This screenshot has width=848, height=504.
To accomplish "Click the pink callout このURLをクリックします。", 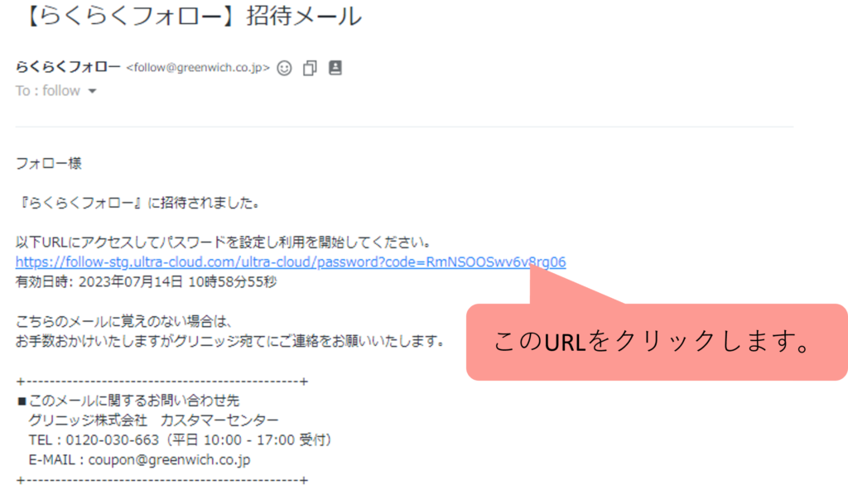I will pos(657,342).
